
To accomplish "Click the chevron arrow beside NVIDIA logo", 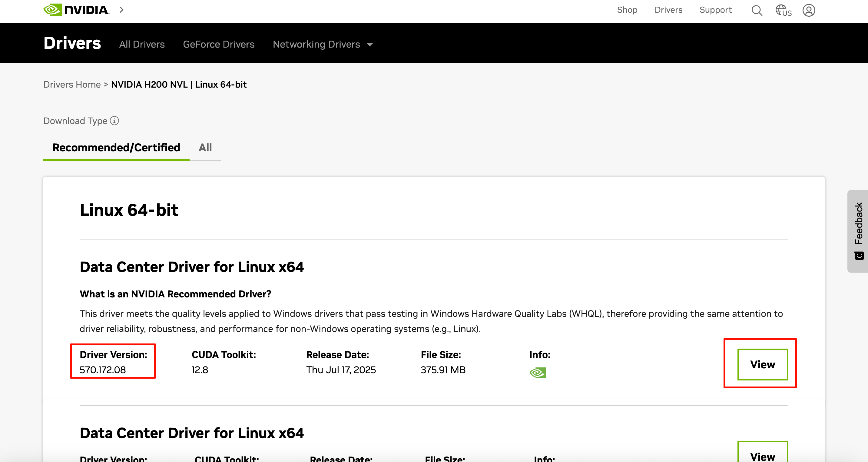I will (x=122, y=10).
